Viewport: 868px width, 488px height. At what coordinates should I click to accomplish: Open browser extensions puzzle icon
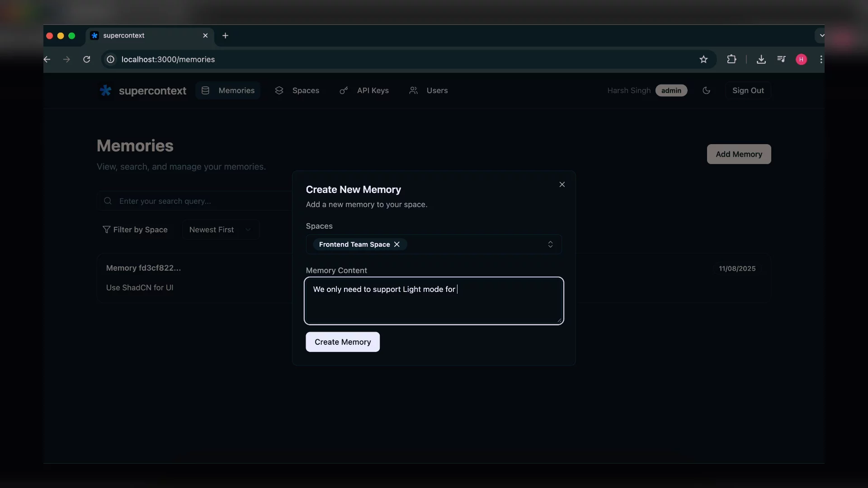pos(731,60)
